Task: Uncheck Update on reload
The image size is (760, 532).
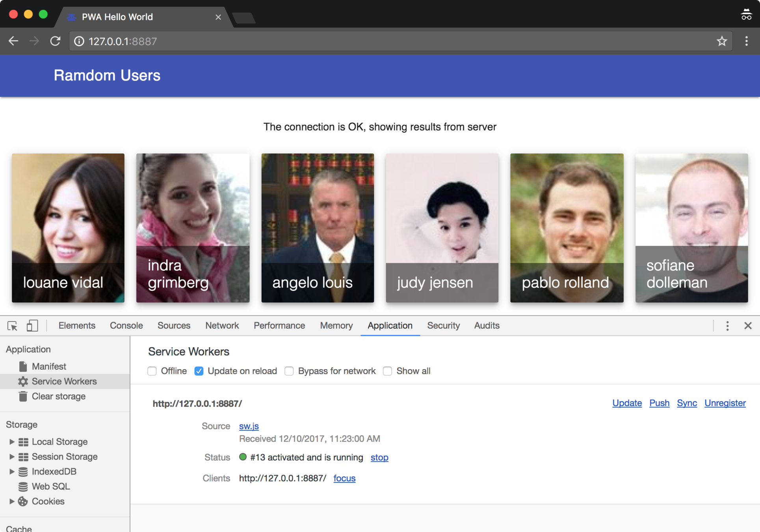Action: [x=199, y=371]
